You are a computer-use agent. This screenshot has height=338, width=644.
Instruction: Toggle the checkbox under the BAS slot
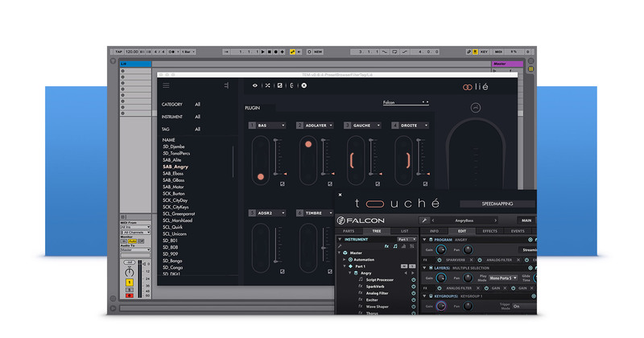click(283, 183)
